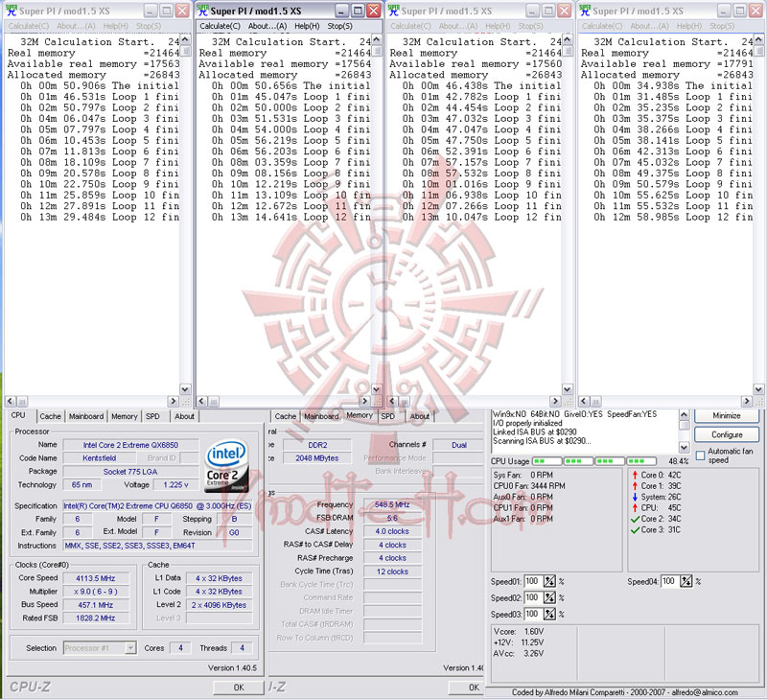This screenshot has width=767, height=700.
Task: Click the Core 2 green checkmark icon
Action: (x=635, y=519)
